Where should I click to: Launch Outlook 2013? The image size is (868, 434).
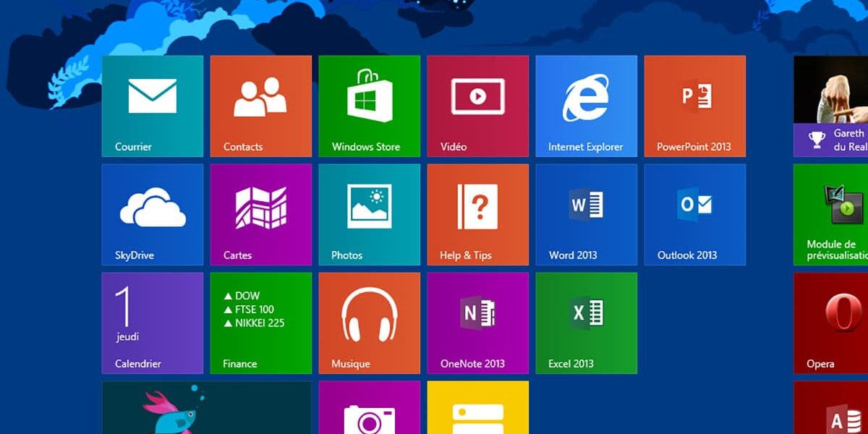point(694,214)
